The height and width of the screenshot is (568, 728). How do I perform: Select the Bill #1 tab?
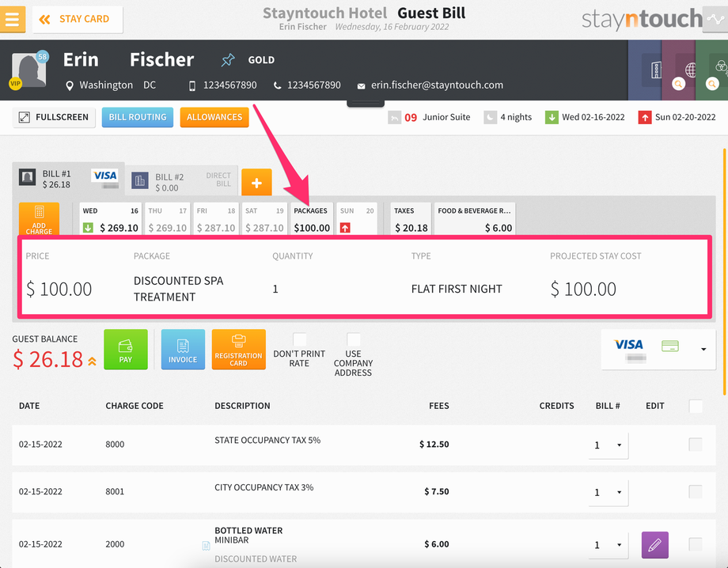68,179
